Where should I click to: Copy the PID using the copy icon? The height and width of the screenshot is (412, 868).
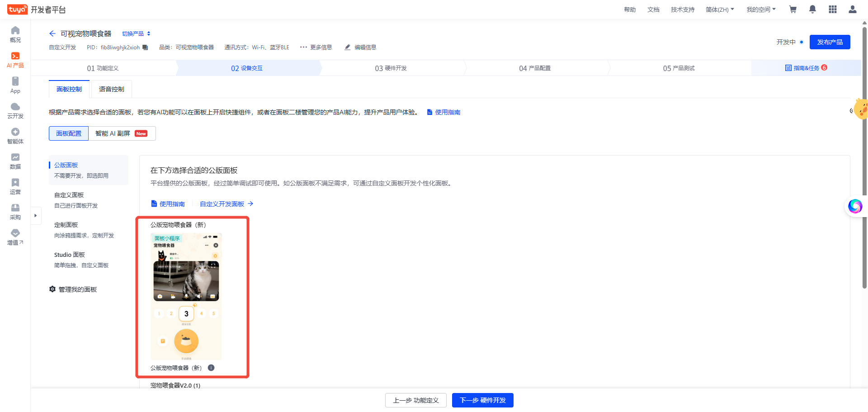coord(145,47)
